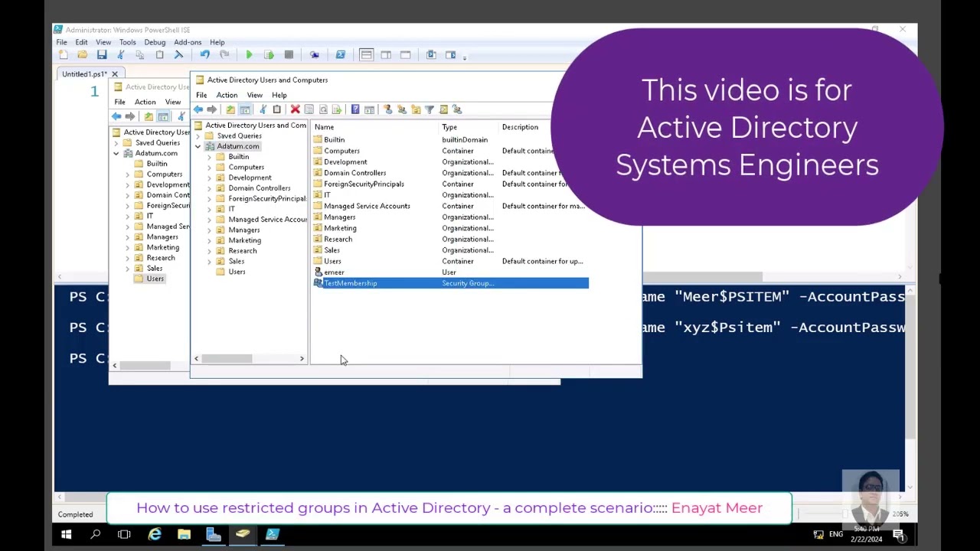The height and width of the screenshot is (551, 980).
Task: Click the Filter funnel icon in AD toolbar
Action: (x=430, y=109)
